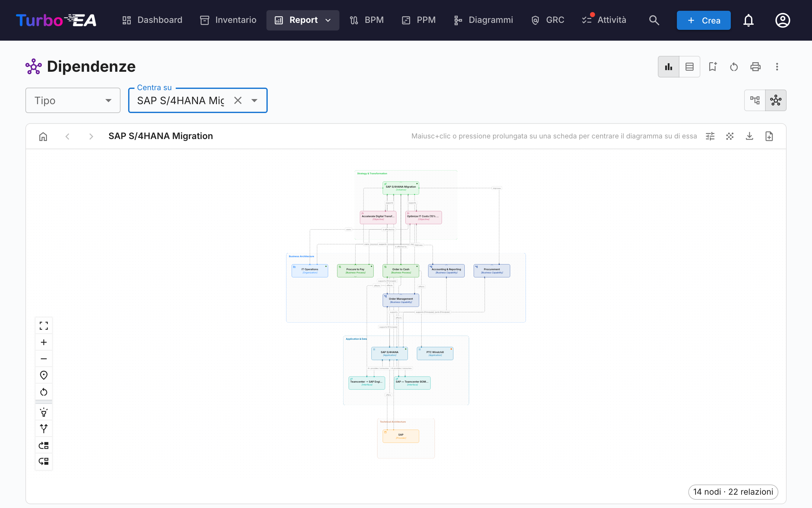Viewport: 812px width, 508px height.
Task: Print the Dipendenze report
Action: [x=755, y=67]
